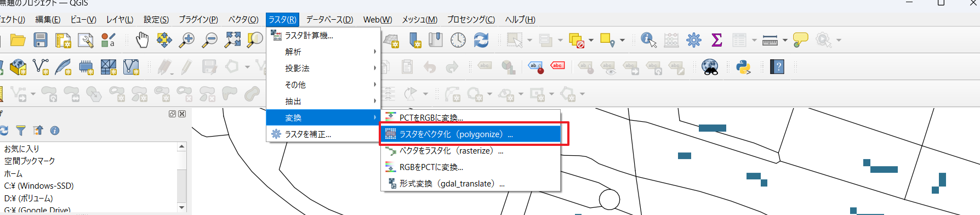Select お気に入り in browser
The image size is (980, 215).
22,149
